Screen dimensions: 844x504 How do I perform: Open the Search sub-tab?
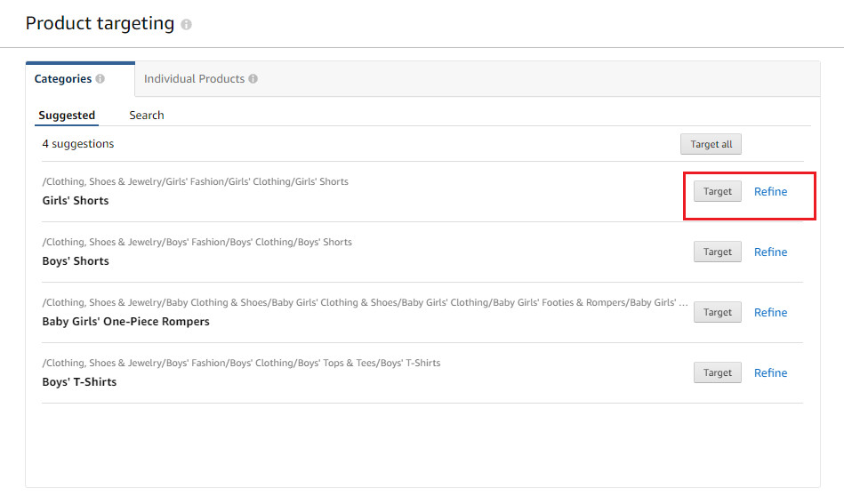click(147, 116)
